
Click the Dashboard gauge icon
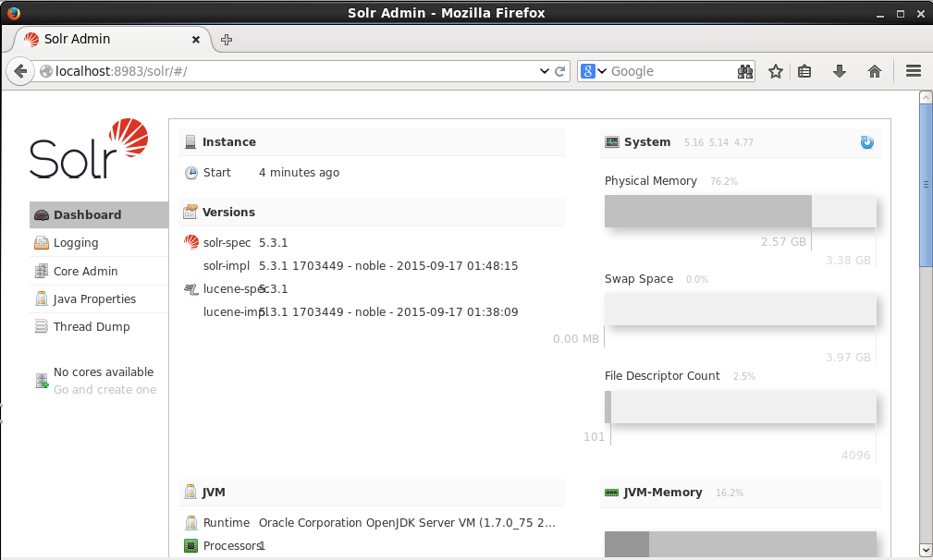click(41, 215)
